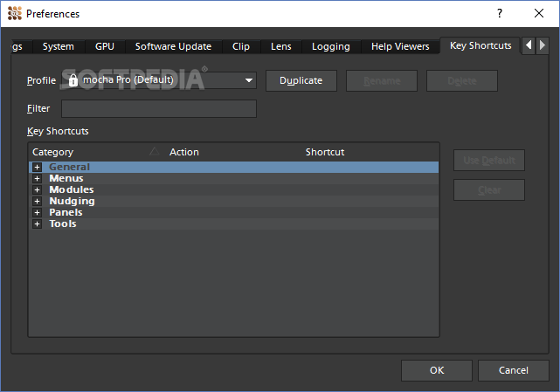Image resolution: width=560 pixels, height=392 pixels.
Task: Select the Key Shortcuts tab
Action: [x=480, y=45]
